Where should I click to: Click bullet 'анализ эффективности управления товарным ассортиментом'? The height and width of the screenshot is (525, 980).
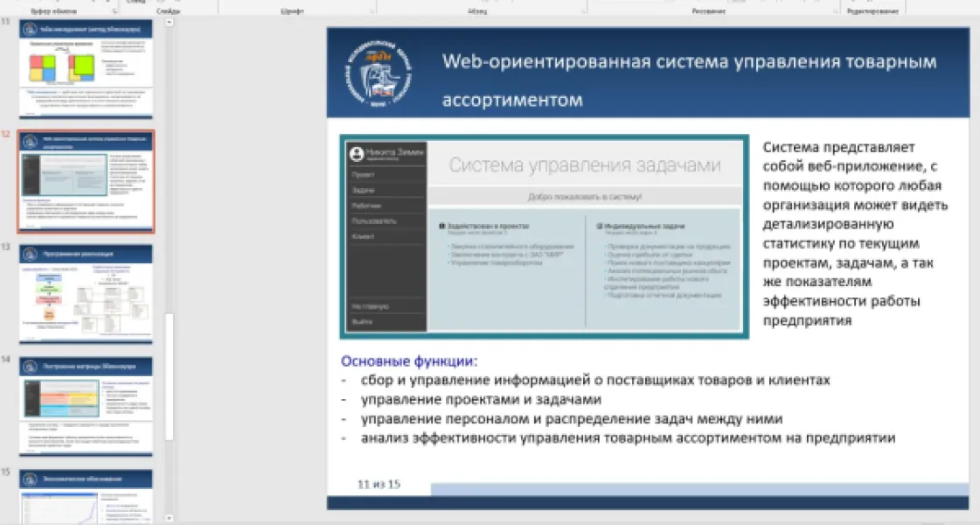point(628,438)
